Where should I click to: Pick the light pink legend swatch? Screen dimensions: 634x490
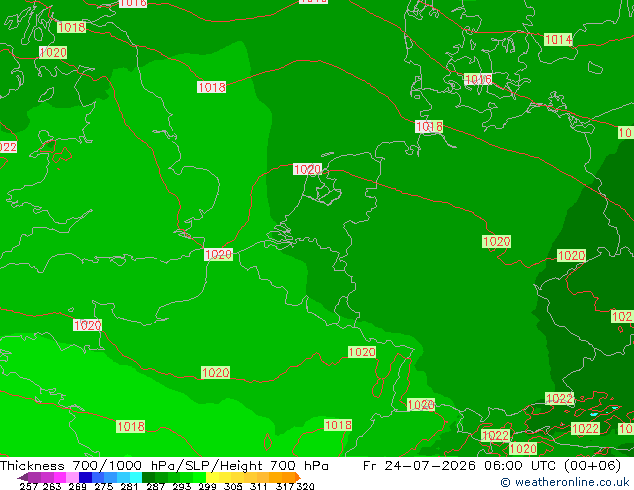72,477
